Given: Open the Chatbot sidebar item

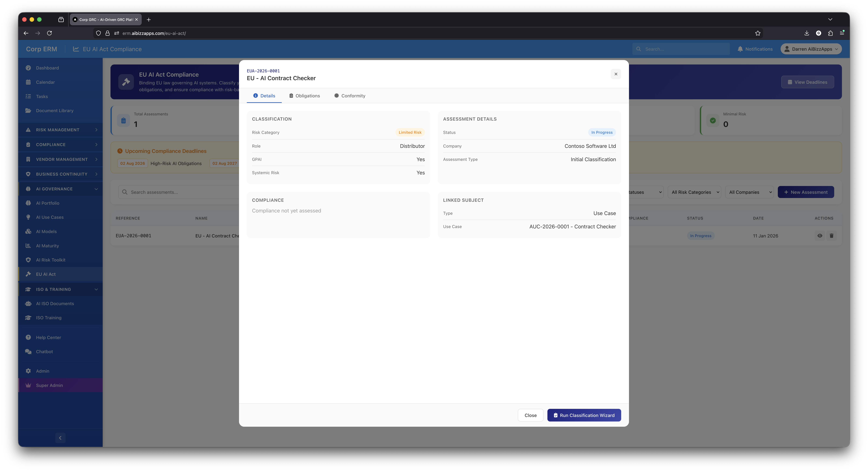Looking at the screenshot, I should point(44,352).
